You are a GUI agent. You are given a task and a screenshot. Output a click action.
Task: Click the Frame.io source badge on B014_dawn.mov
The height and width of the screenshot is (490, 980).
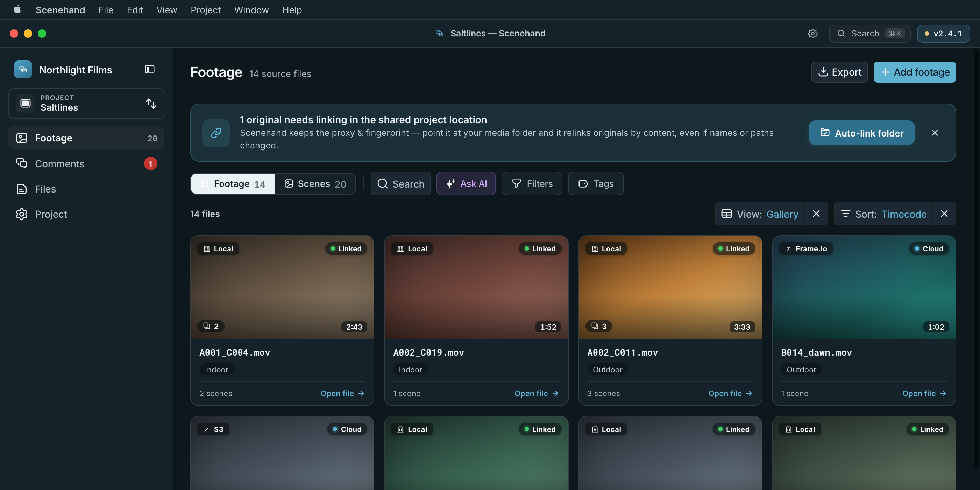tap(806, 248)
